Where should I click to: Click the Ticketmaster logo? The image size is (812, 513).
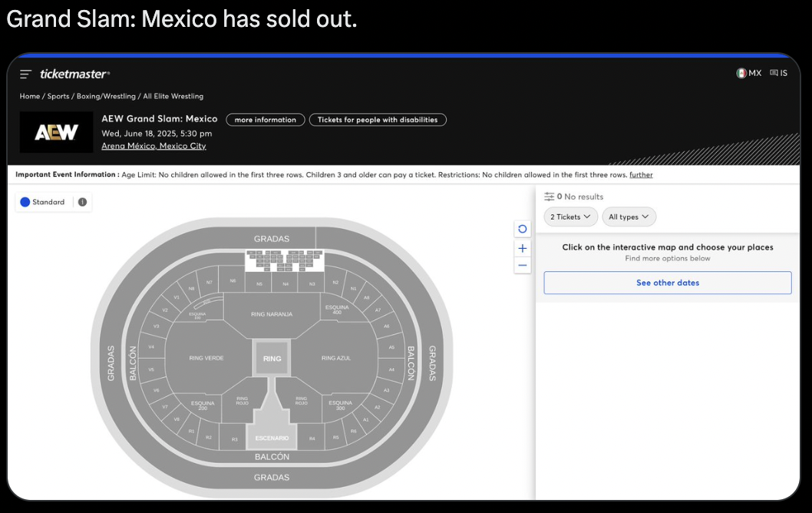pos(74,74)
